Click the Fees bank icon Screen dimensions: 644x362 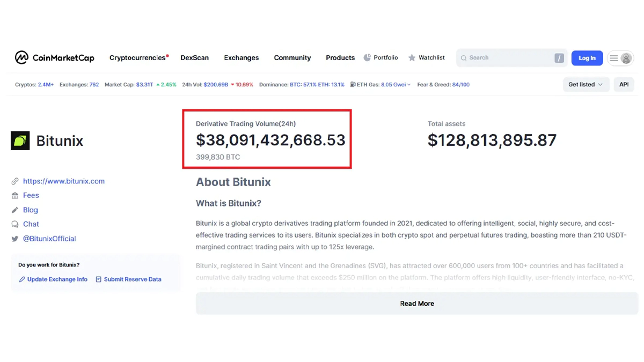pos(15,196)
